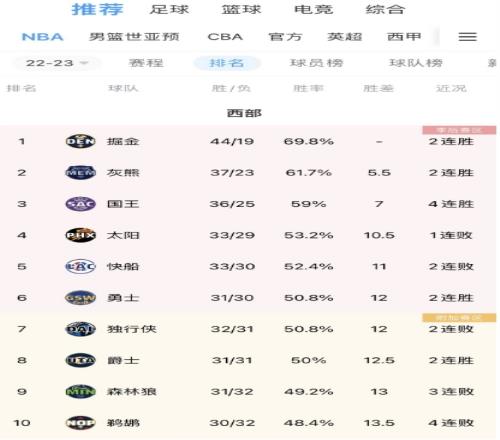Click the 13.5 games-behind cell
500x440 pixels.
click(x=379, y=423)
